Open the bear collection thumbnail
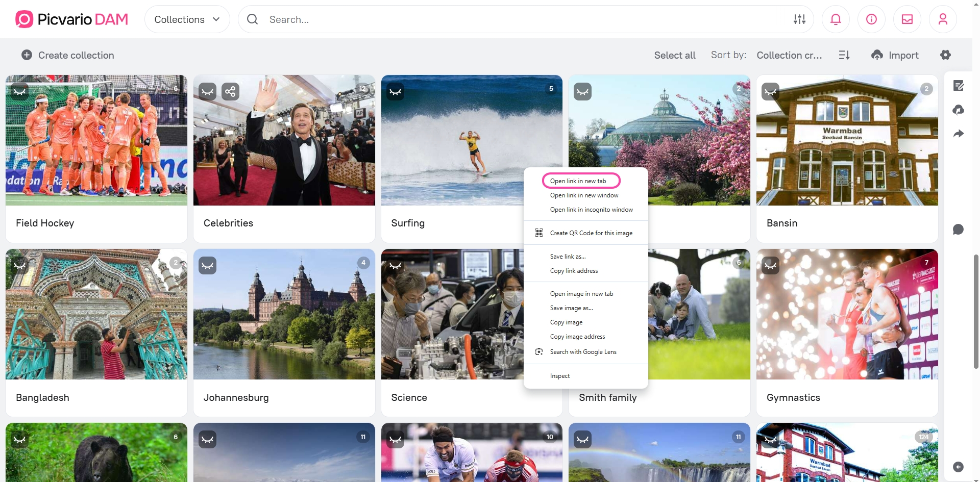Image resolution: width=980 pixels, height=482 pixels. (96, 452)
